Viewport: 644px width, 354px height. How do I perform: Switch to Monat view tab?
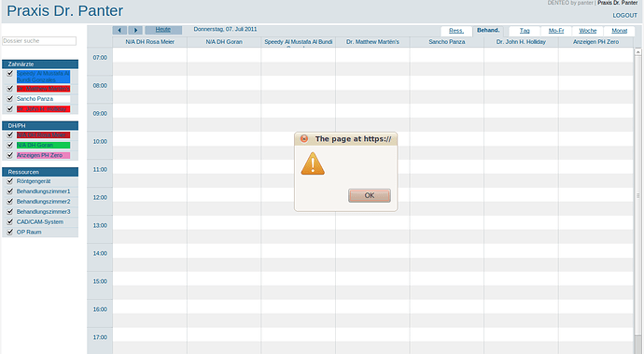pos(620,31)
